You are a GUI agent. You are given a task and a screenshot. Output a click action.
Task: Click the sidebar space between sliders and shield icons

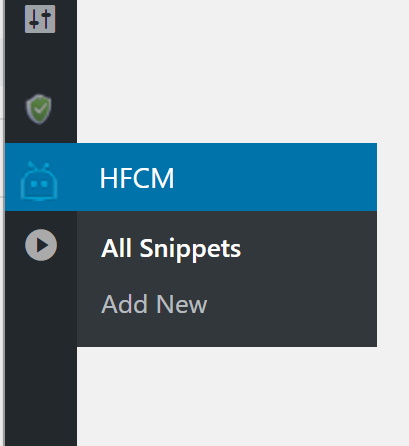click(41, 63)
